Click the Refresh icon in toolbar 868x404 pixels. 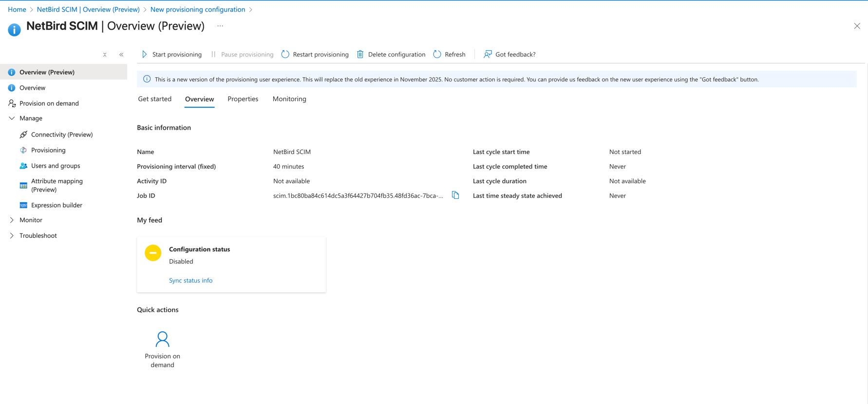coord(437,55)
